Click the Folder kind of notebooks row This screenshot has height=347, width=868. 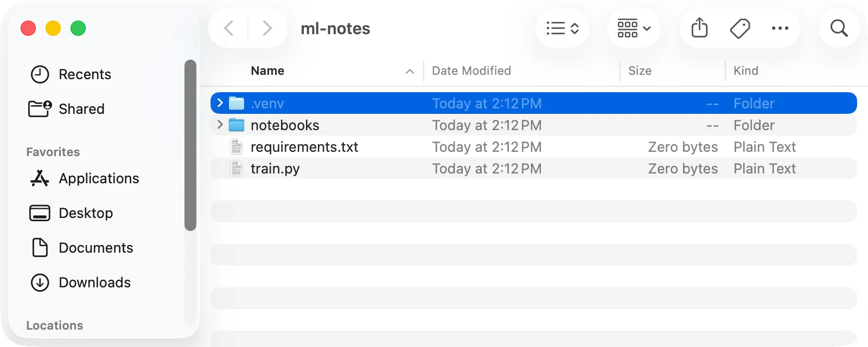pyautogui.click(x=754, y=125)
